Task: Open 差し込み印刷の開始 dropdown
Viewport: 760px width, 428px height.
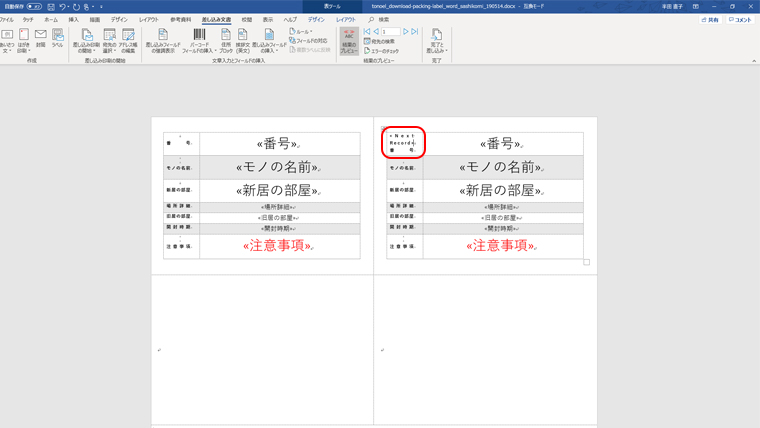Action: (x=88, y=39)
